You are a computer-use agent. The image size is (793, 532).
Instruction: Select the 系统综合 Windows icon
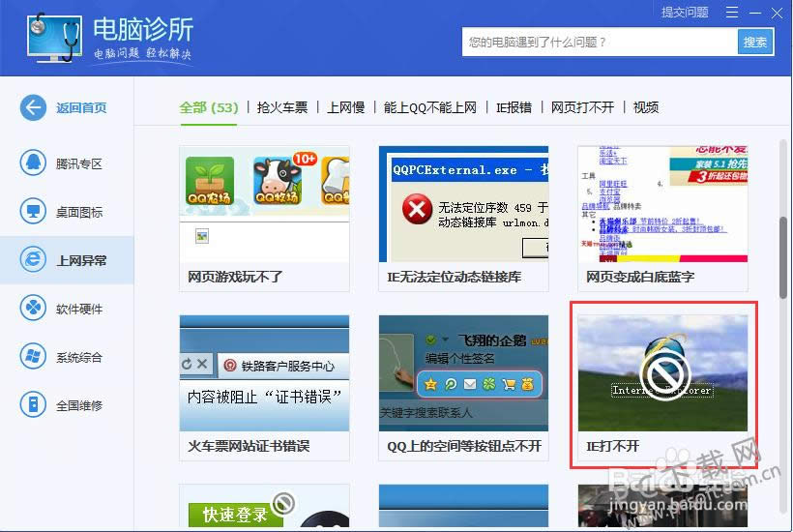point(34,357)
